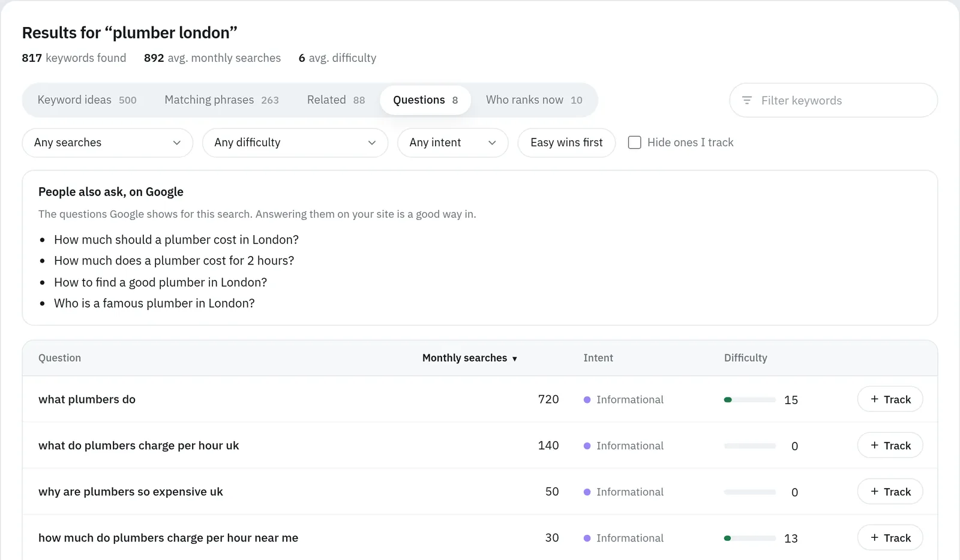Track 'why are plumbers so expensive uk'
Screen dimensions: 960x560
890,492
